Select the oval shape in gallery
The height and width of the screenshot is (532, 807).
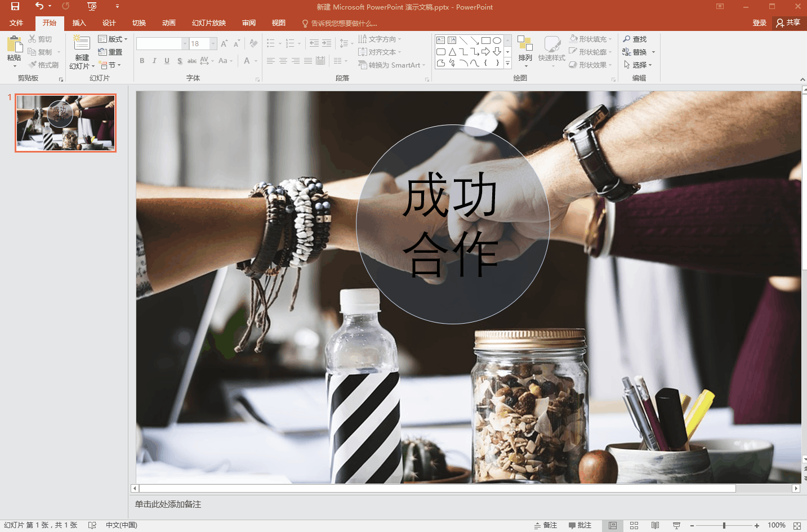tap(497, 41)
